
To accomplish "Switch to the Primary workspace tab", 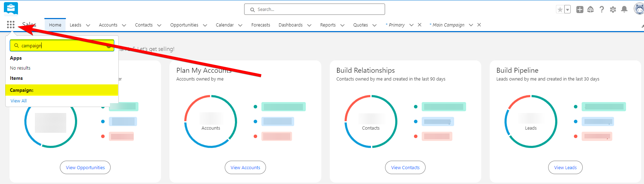I will [x=395, y=25].
